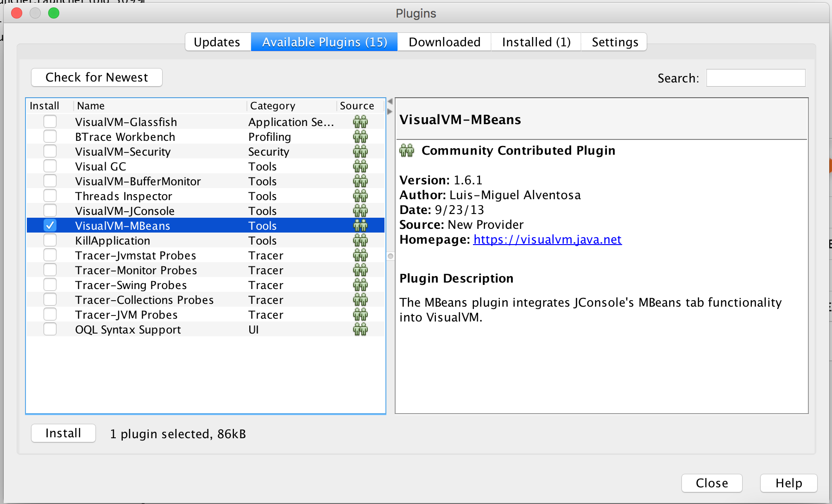Tick the Tracer-Swing Probes checkbox
This screenshot has height=504, width=832.
click(x=50, y=285)
